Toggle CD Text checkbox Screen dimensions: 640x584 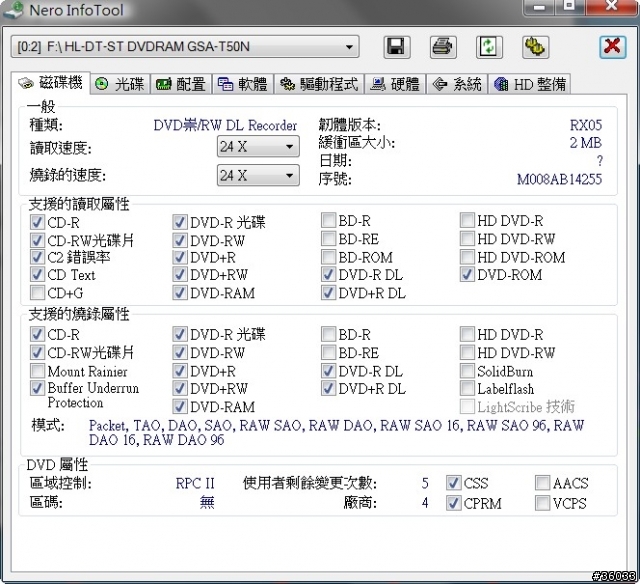click(37, 275)
